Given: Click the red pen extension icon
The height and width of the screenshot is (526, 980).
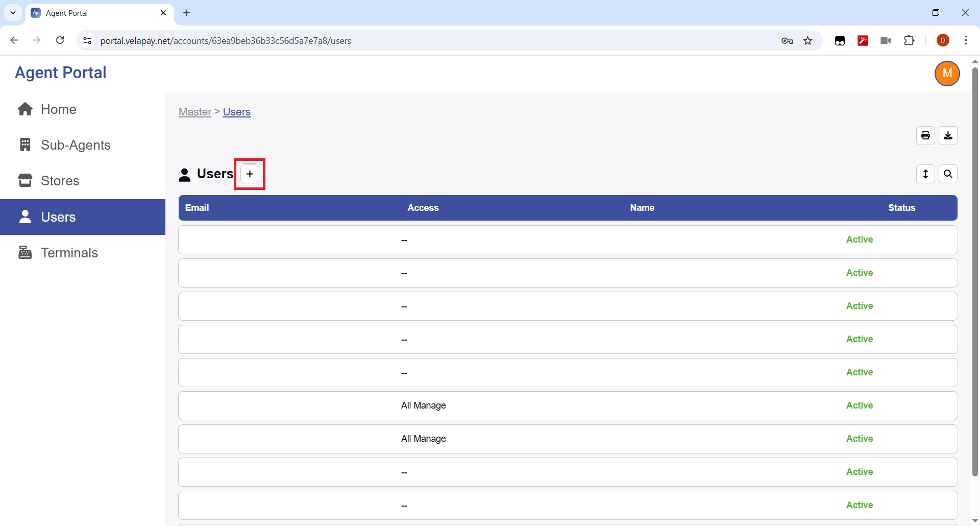Looking at the screenshot, I should 863,40.
